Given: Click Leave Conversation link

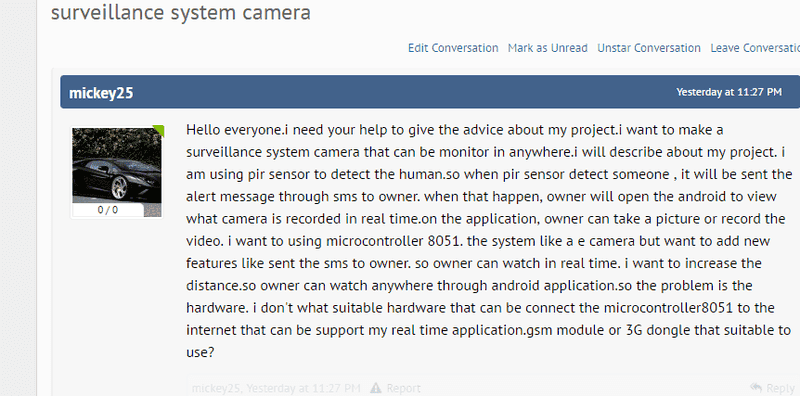Looking at the screenshot, I should [755, 48].
